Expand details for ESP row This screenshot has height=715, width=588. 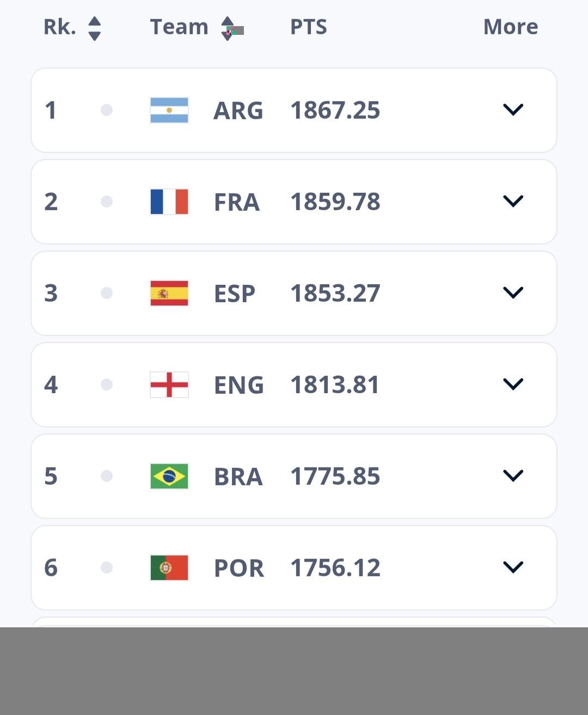(513, 293)
